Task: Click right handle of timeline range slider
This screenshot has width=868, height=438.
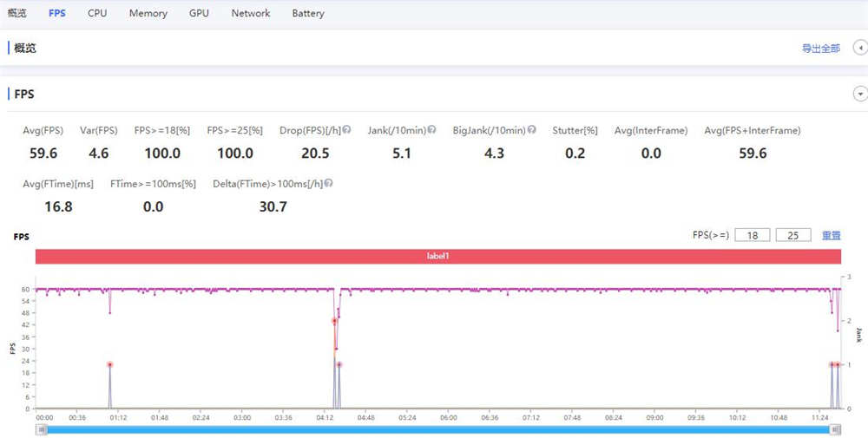Action: pyautogui.click(x=835, y=429)
